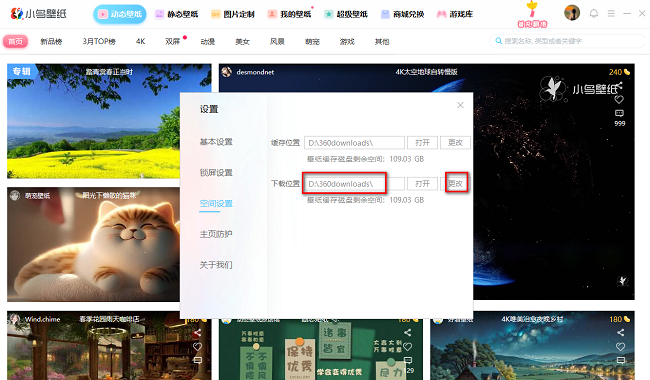The width and height of the screenshot is (650, 380).
Task: Select the 游戏 games category
Action: click(x=347, y=41)
